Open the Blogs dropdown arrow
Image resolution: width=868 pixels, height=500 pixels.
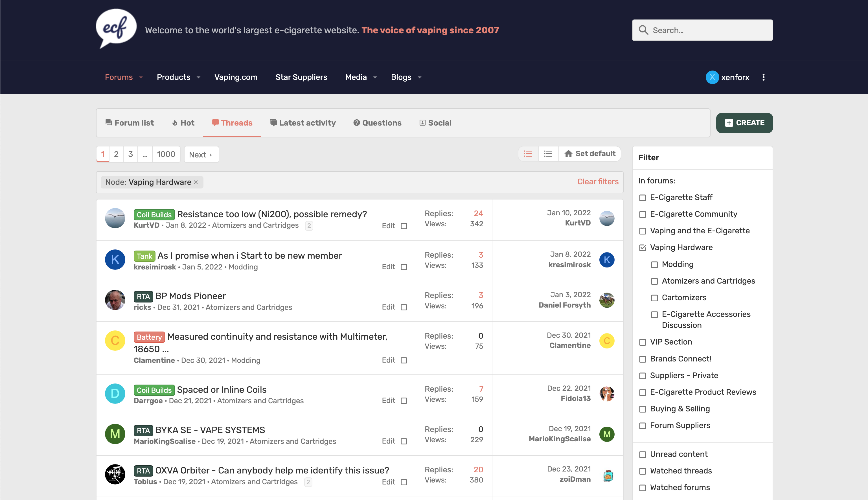(x=420, y=78)
